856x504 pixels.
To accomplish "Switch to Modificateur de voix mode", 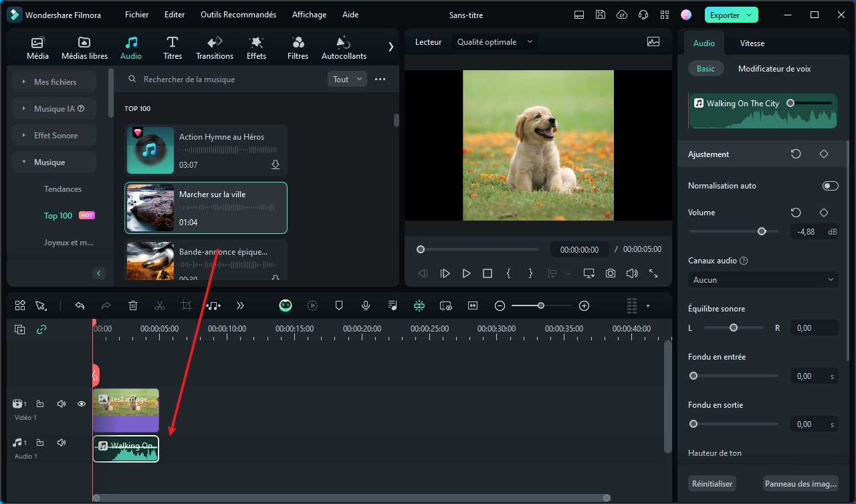I will [774, 69].
